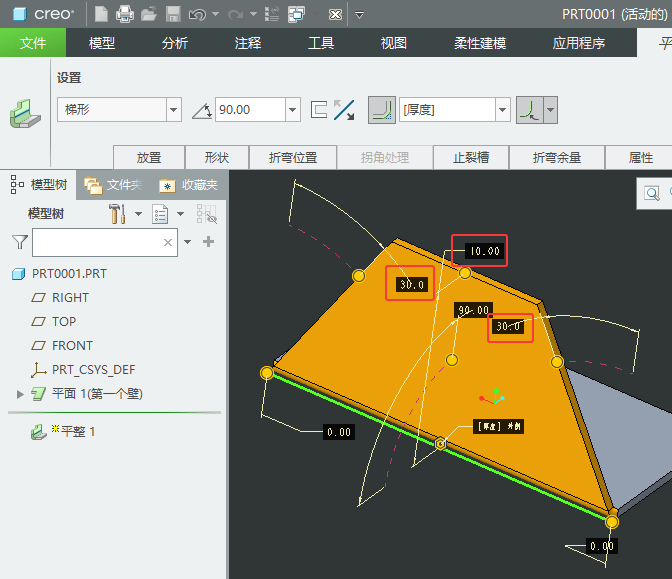This screenshot has height=579, width=672.
Task: Switch to the 模型树 navigator tab
Action: click(39, 185)
